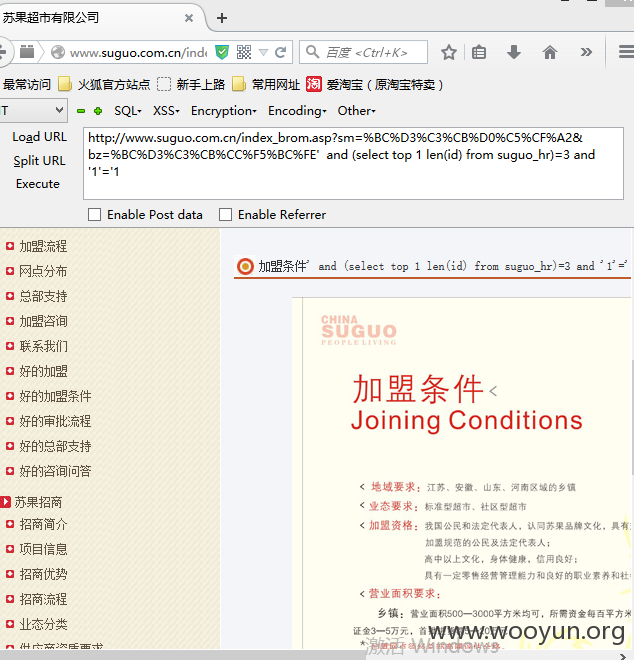Open 业态分类 sidebar link
The height and width of the screenshot is (660, 634).
(43, 624)
